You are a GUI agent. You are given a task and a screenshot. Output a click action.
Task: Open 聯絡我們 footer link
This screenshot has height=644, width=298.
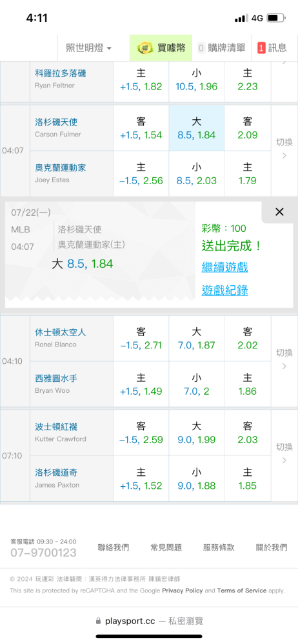(x=113, y=547)
